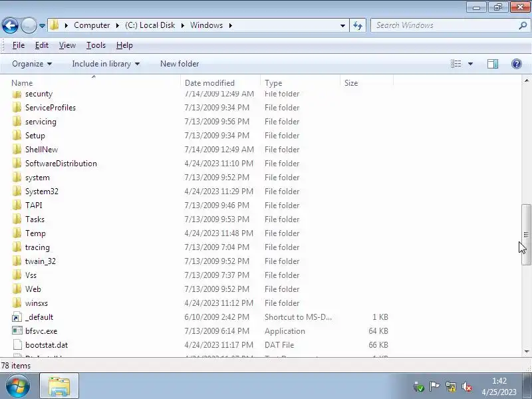Expand the breadcrumb arrow after Local Disk
This screenshot has height=399, width=532.
(x=182, y=25)
